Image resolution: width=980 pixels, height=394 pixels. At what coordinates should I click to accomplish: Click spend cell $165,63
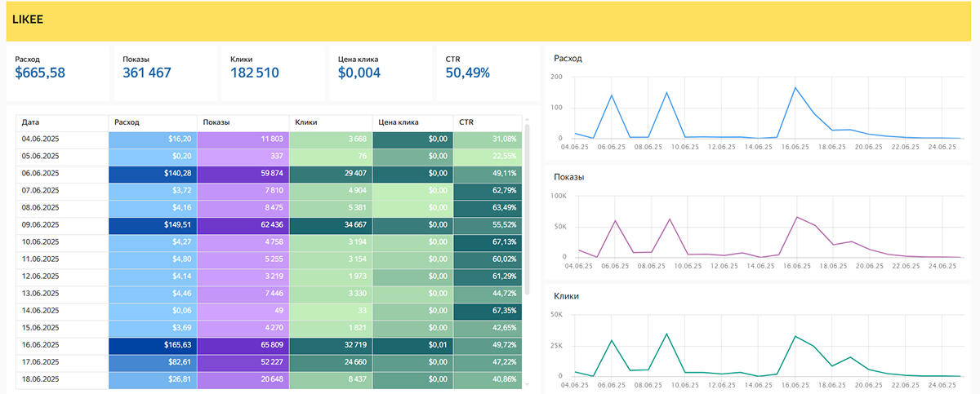point(153,345)
